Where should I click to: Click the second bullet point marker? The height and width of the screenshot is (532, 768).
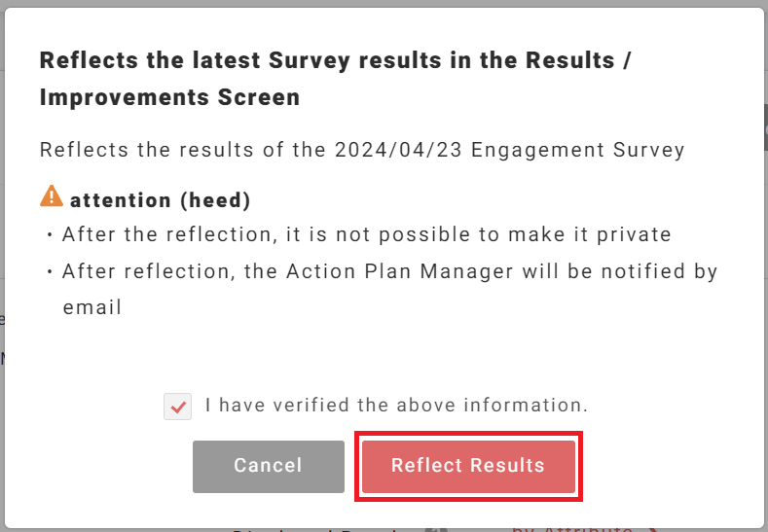50,272
